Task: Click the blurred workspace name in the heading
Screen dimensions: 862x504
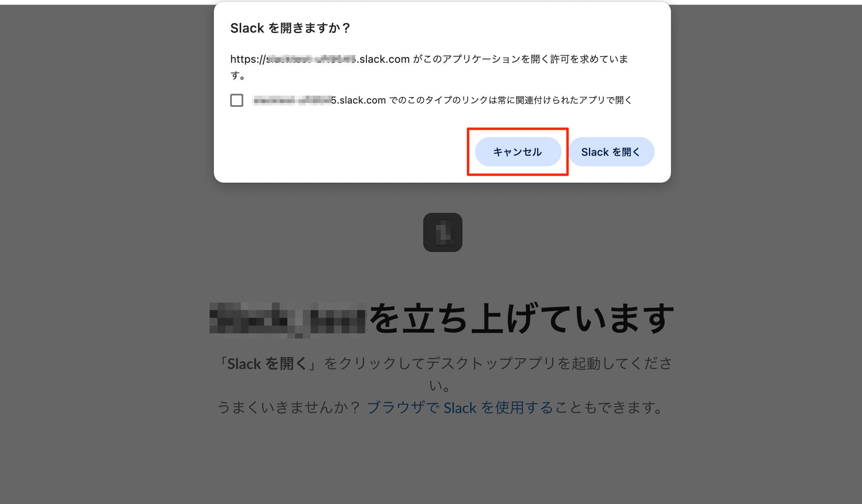Action: click(288, 320)
